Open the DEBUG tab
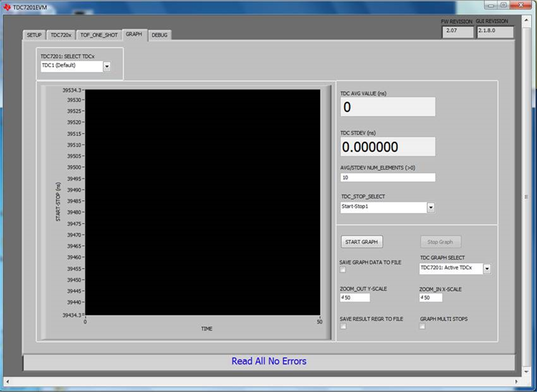The height and width of the screenshot is (392, 537). [x=160, y=35]
